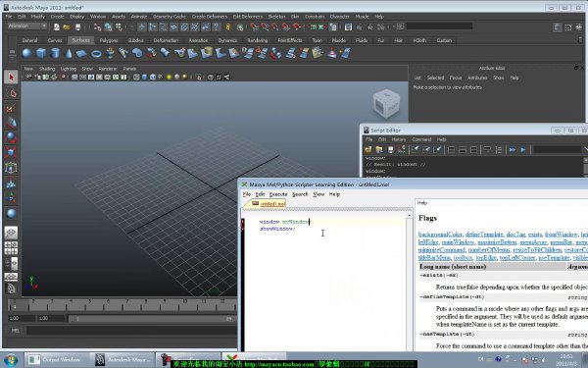Select the arrow Select tool in Maya toolbox
Image resolution: width=588 pixels, height=368 pixels.
tap(11, 78)
